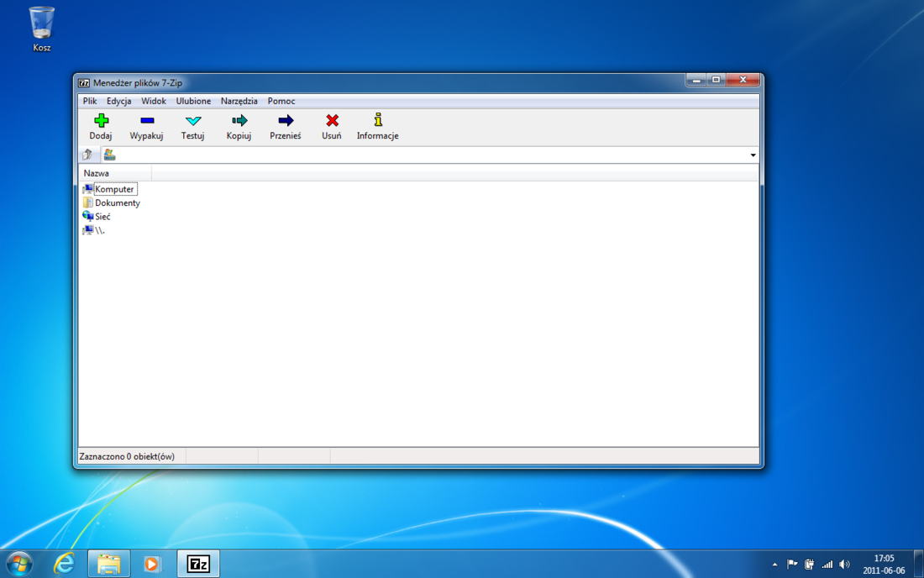Show hidden tray icons arrow

click(x=775, y=565)
